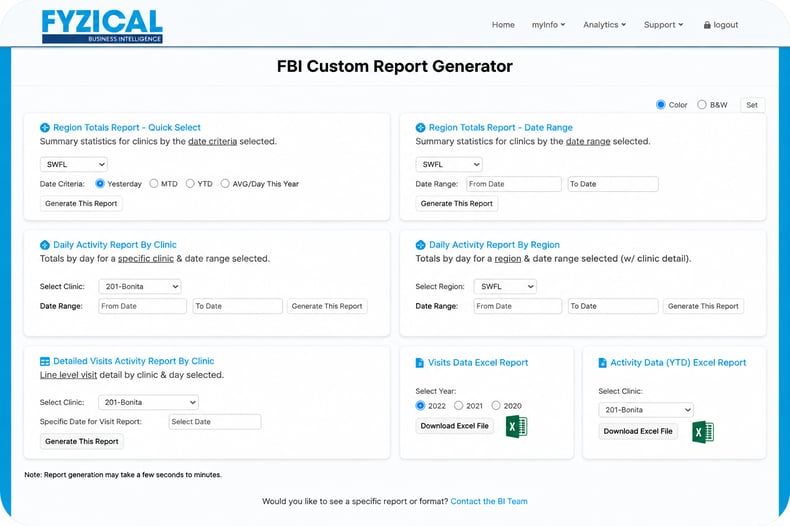Click the Daily Activity Report By Clinic icon
Screen dimensions: 790x526
[45, 245]
